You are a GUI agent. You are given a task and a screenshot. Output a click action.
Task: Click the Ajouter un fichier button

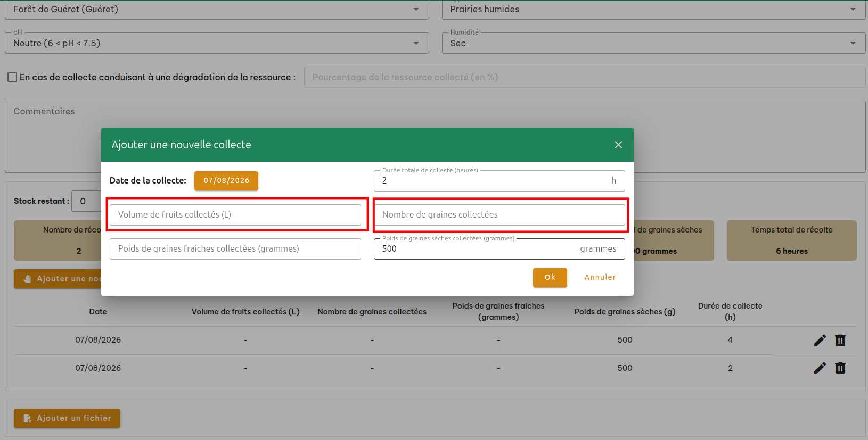pyautogui.click(x=67, y=418)
